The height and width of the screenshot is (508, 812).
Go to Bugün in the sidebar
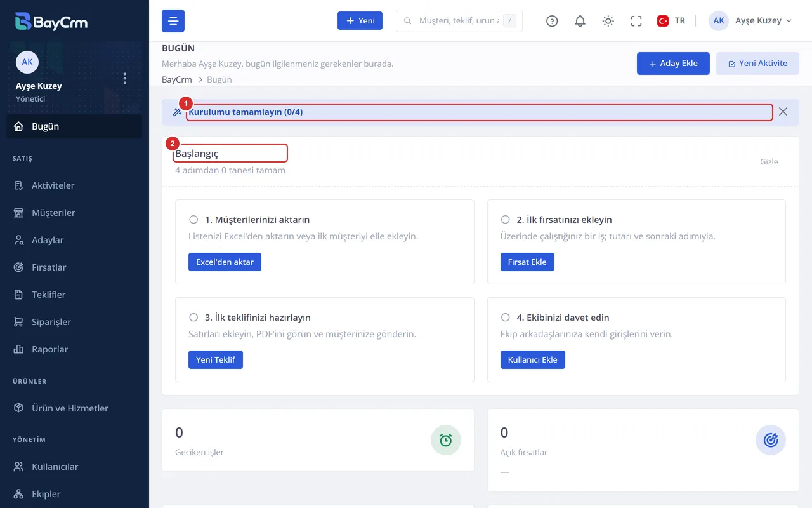click(x=74, y=126)
